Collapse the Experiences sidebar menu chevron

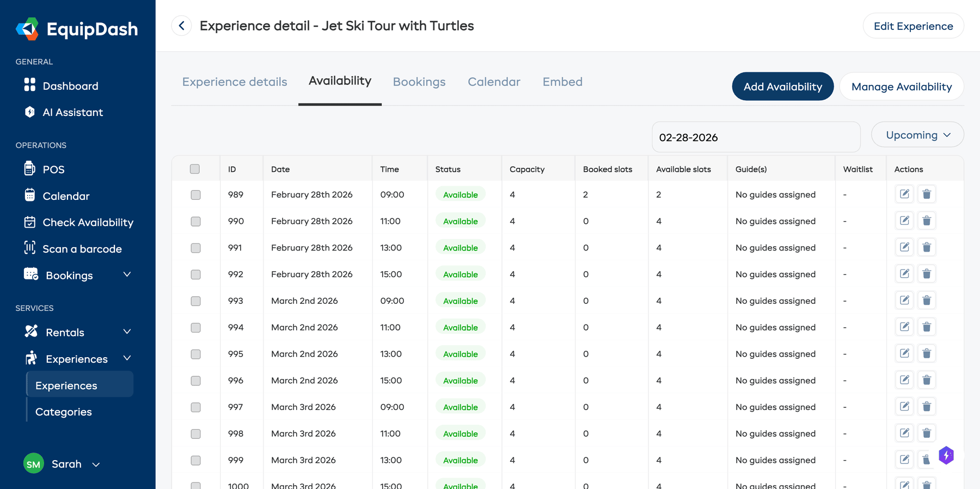pyautogui.click(x=127, y=358)
